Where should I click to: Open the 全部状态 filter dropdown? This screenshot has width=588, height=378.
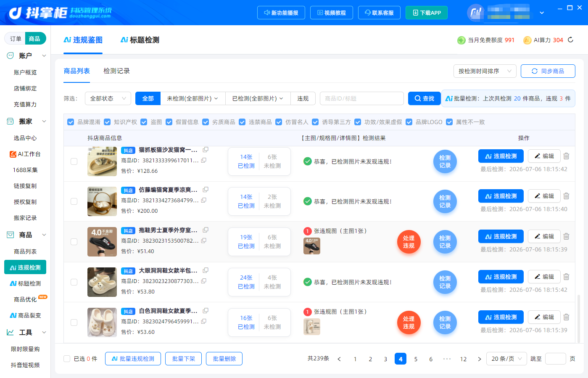click(108, 98)
